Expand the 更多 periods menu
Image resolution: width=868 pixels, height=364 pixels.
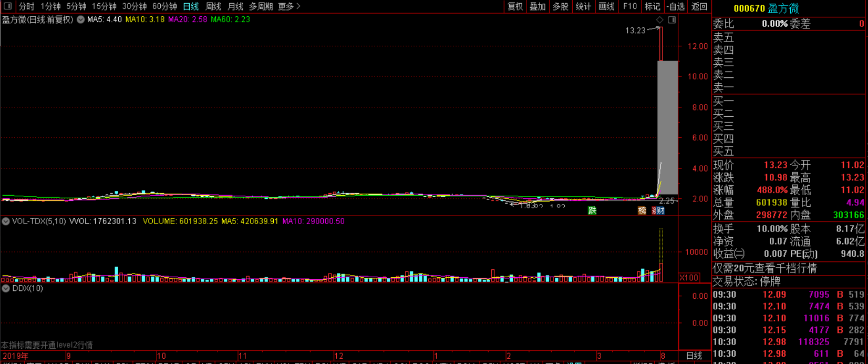coord(289,7)
